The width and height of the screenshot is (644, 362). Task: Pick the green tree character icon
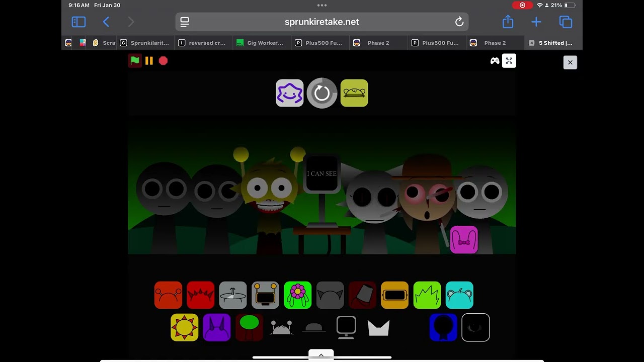pyautogui.click(x=249, y=327)
